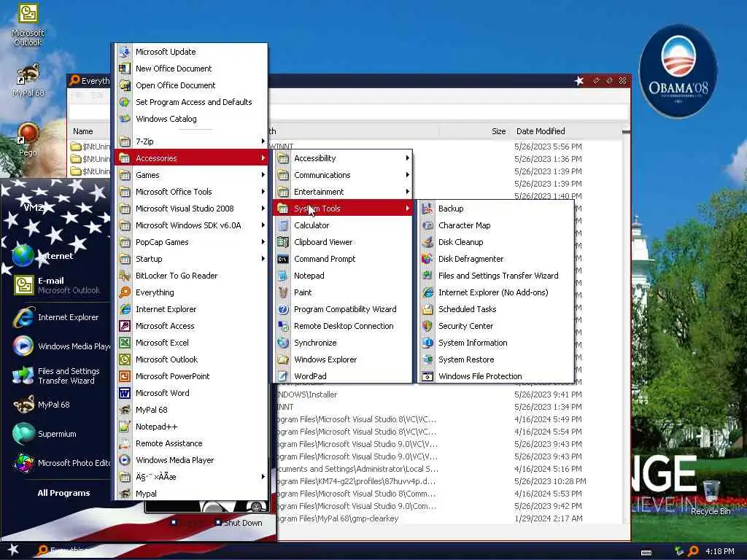Open Disk Defragmenter
The height and width of the screenshot is (560, 747).
tap(495, 259)
